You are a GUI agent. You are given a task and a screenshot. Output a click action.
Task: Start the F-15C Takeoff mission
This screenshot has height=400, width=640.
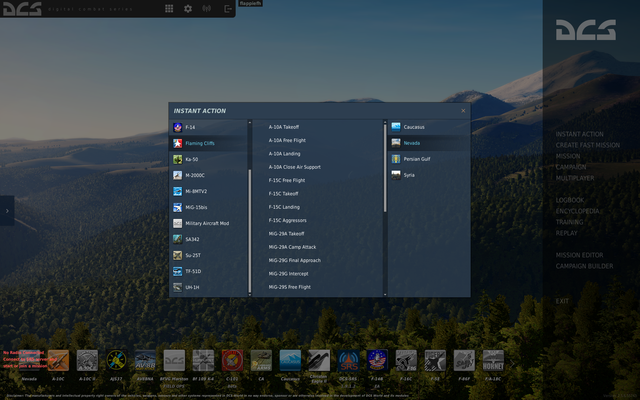tap(283, 194)
